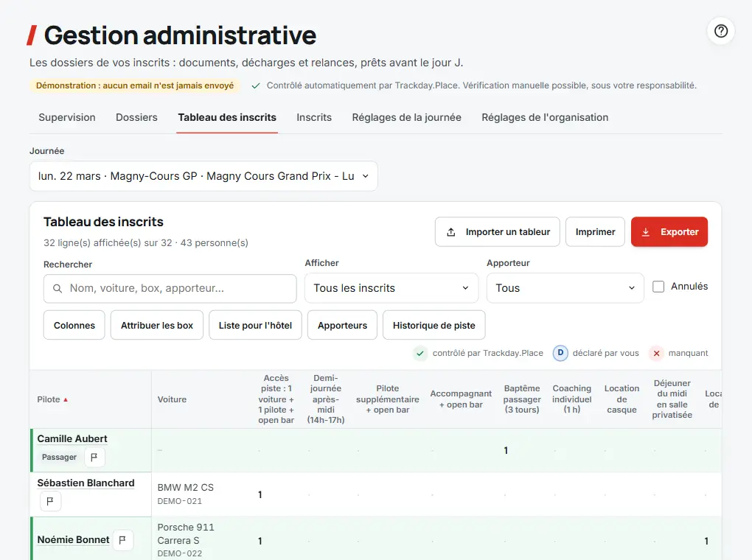Click the 'Baptême passager (3 tours)' column header
This screenshot has width=752, height=560.
[522, 399]
